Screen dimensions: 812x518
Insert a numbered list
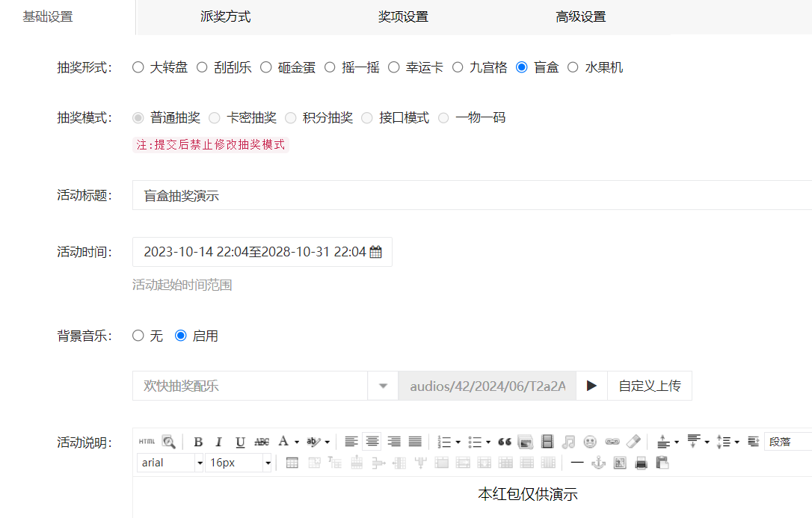444,442
